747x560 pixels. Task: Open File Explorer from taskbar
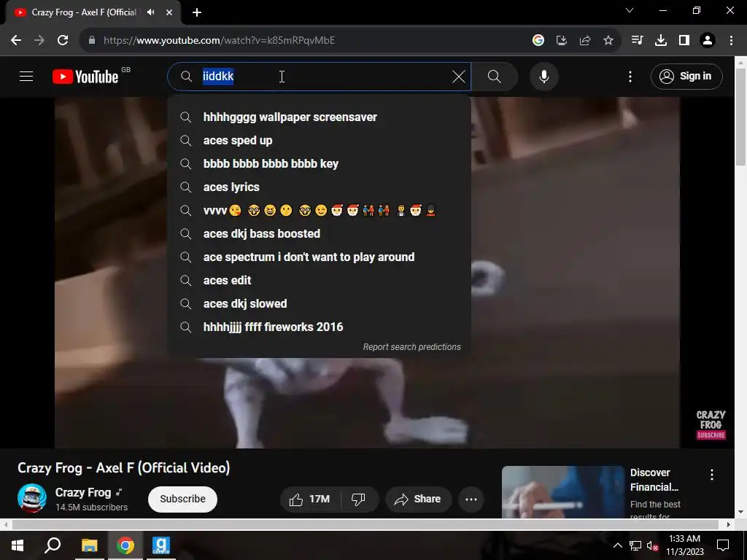89,545
